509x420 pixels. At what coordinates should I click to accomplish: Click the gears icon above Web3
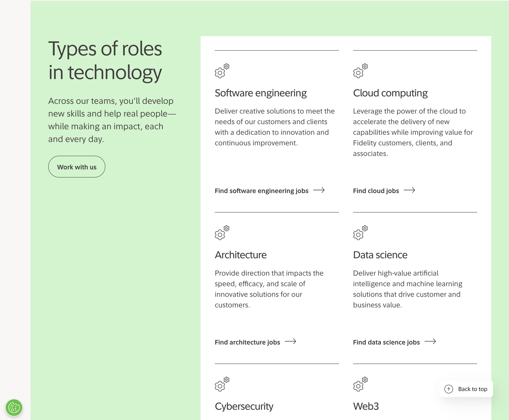[360, 384]
